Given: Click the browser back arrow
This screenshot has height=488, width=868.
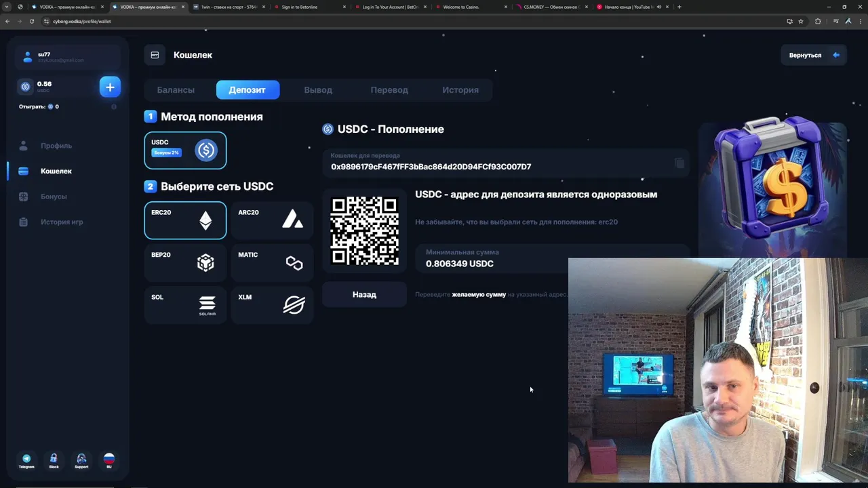Looking at the screenshot, I should click(x=7, y=21).
